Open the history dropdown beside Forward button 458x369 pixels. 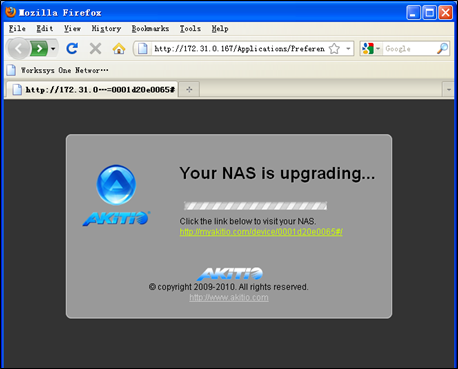(x=53, y=49)
